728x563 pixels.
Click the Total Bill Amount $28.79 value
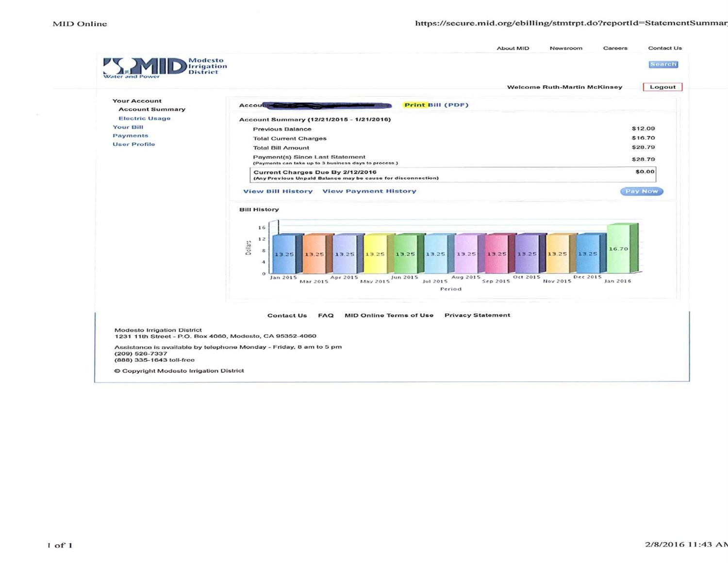click(x=643, y=147)
